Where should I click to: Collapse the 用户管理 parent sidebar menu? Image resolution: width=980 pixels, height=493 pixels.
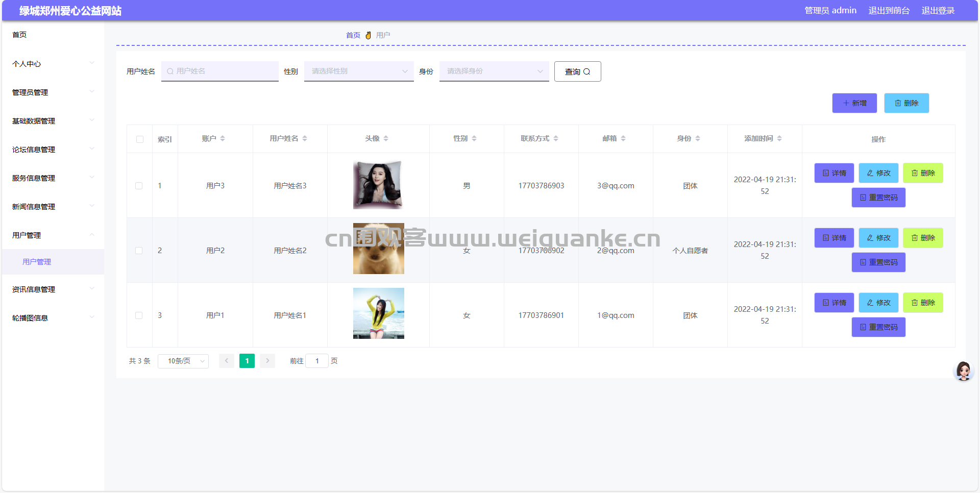[53, 235]
